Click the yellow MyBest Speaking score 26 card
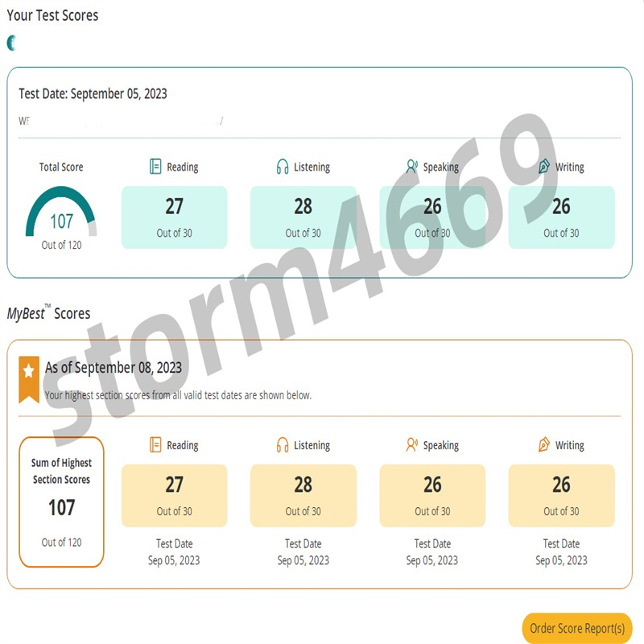This screenshot has width=644, height=644. pyautogui.click(x=432, y=495)
